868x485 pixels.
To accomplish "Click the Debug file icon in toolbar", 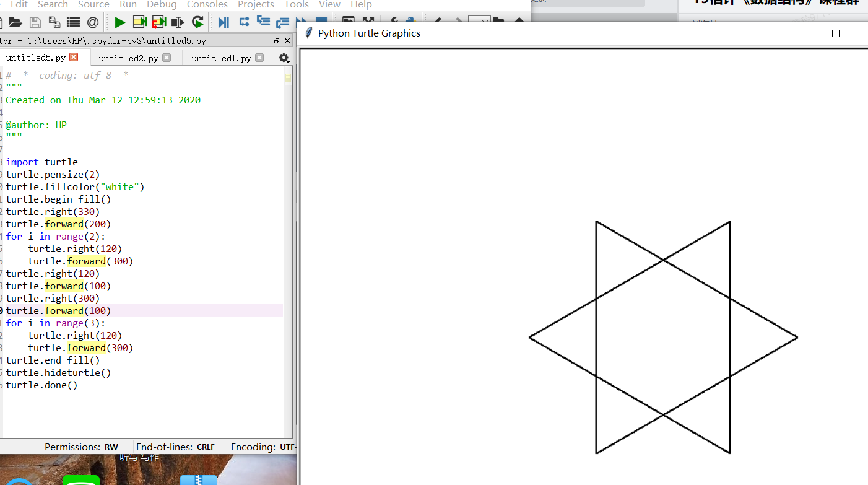I will [224, 22].
